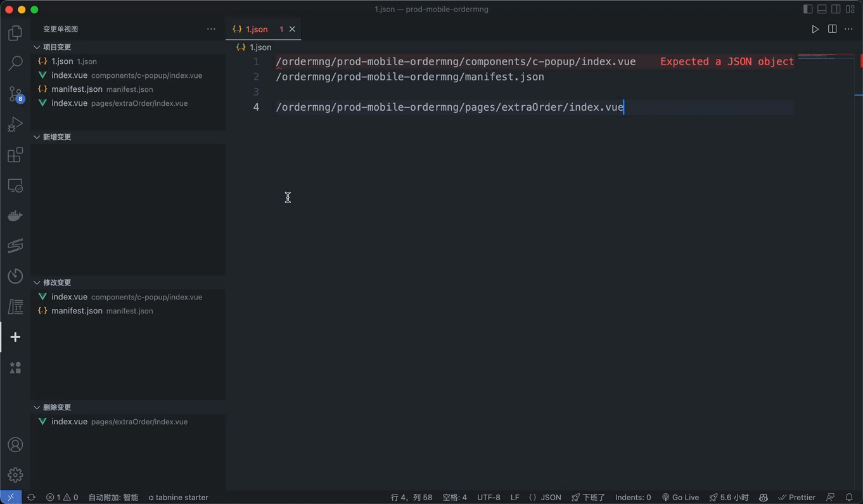863x504 pixels.
Task: Run the file with the play icon
Action: 815,29
